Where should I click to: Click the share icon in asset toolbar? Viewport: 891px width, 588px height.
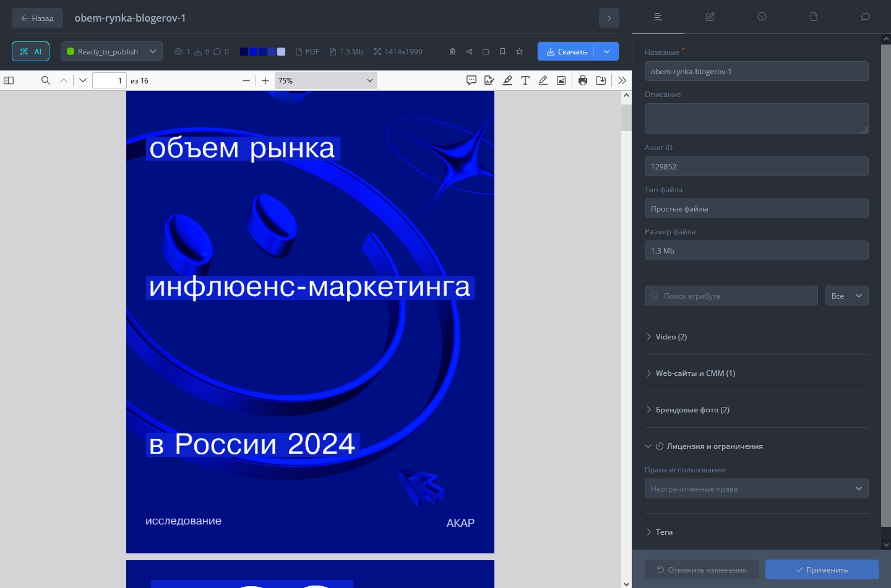point(470,51)
